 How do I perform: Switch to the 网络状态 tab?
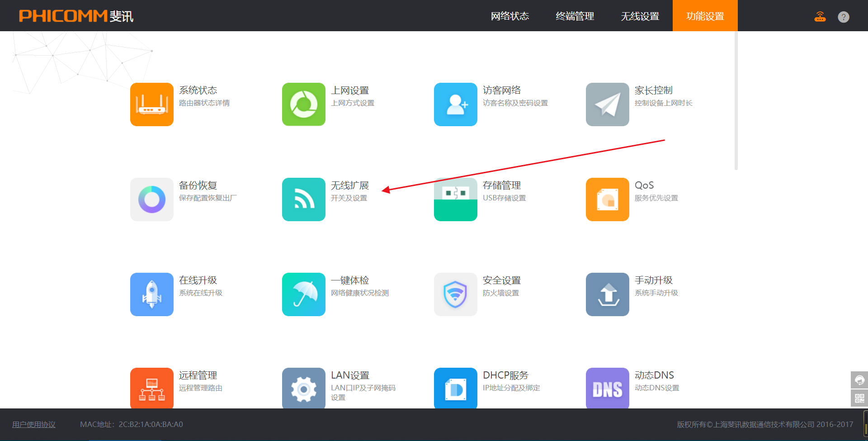tap(510, 16)
